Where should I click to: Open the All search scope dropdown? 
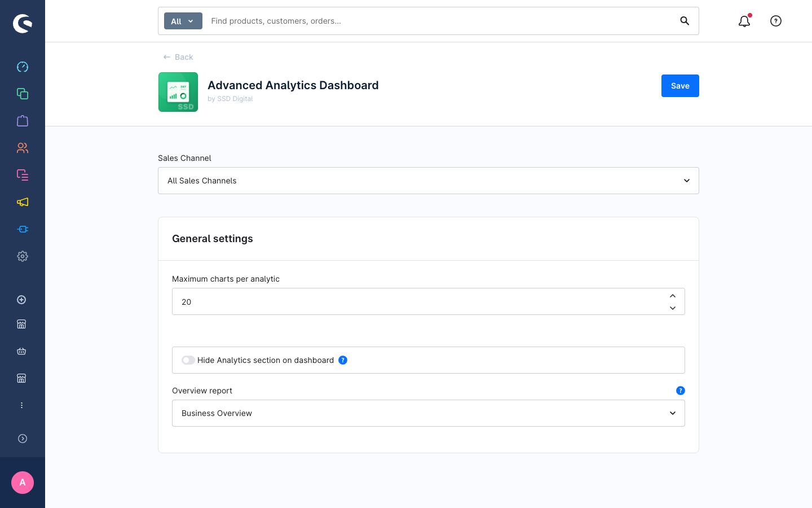point(183,21)
